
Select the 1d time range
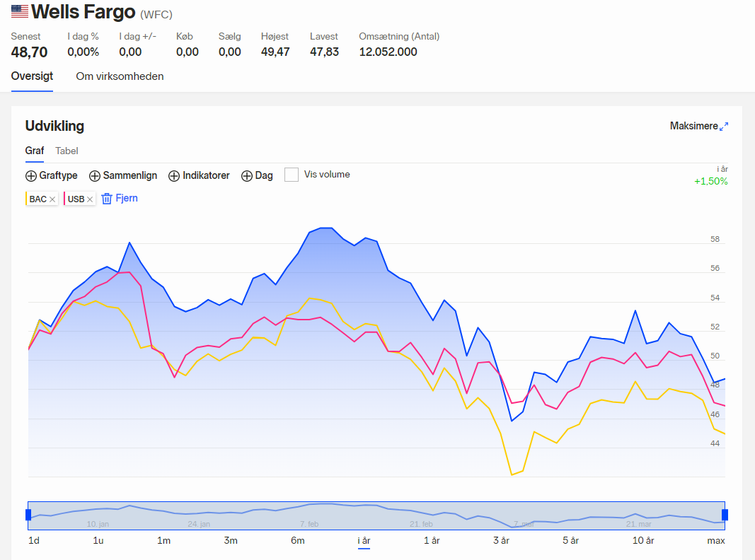[x=33, y=541]
